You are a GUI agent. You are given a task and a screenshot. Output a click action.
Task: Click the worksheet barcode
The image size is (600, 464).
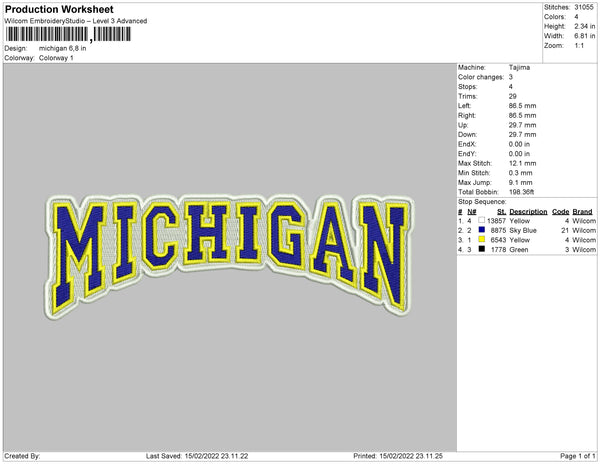pyautogui.click(x=68, y=34)
